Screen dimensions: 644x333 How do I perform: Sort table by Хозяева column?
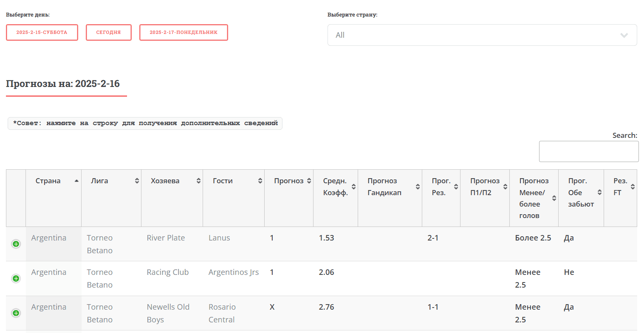172,198
